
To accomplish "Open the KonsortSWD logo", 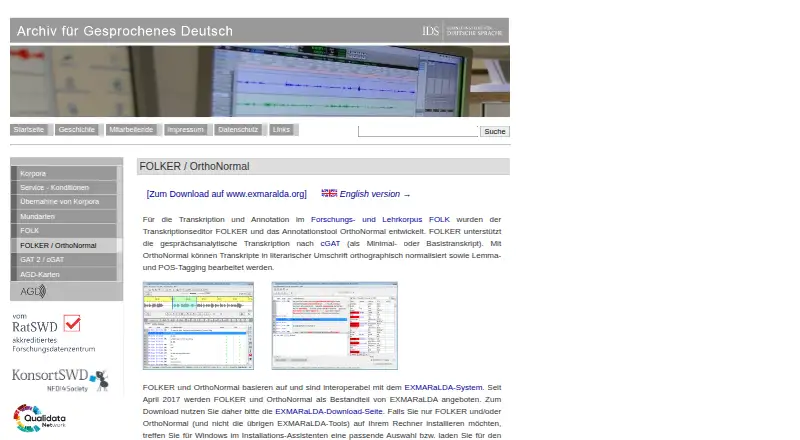I will (60, 380).
